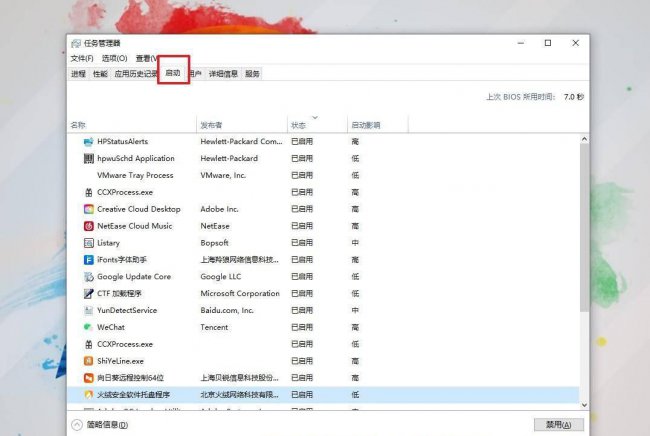Switch to the 详细信息 tab
Image resolution: width=650 pixels, height=436 pixels.
click(223, 74)
